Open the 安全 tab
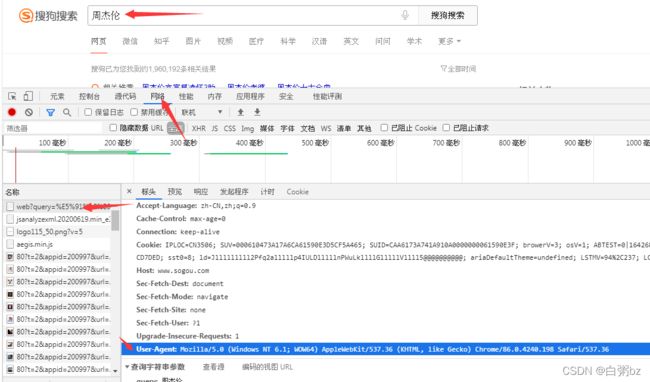 [x=286, y=96]
